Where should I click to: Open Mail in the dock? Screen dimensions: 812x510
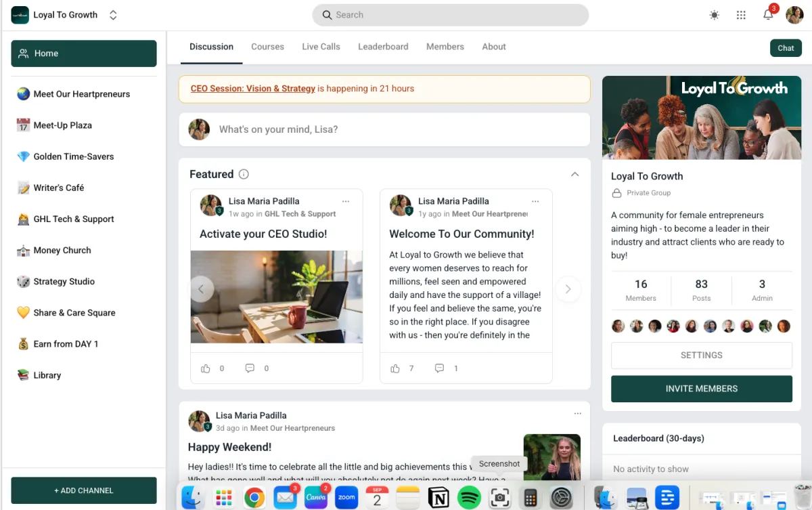[x=285, y=498]
